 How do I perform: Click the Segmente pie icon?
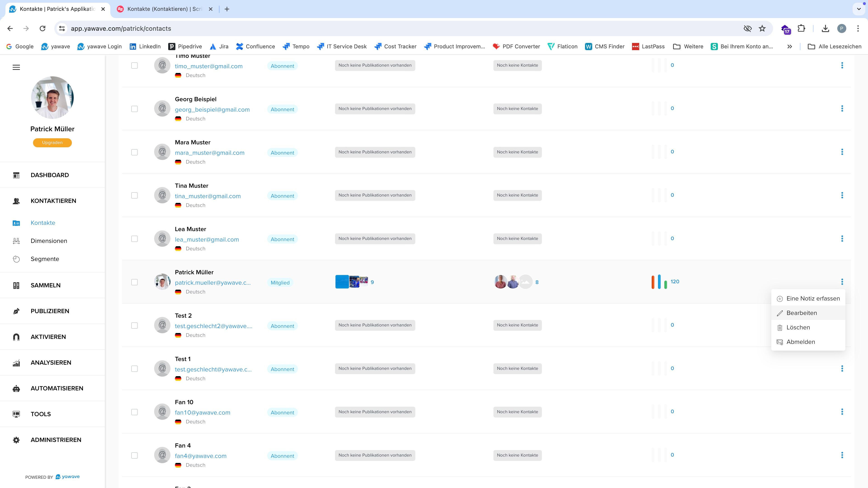16,259
